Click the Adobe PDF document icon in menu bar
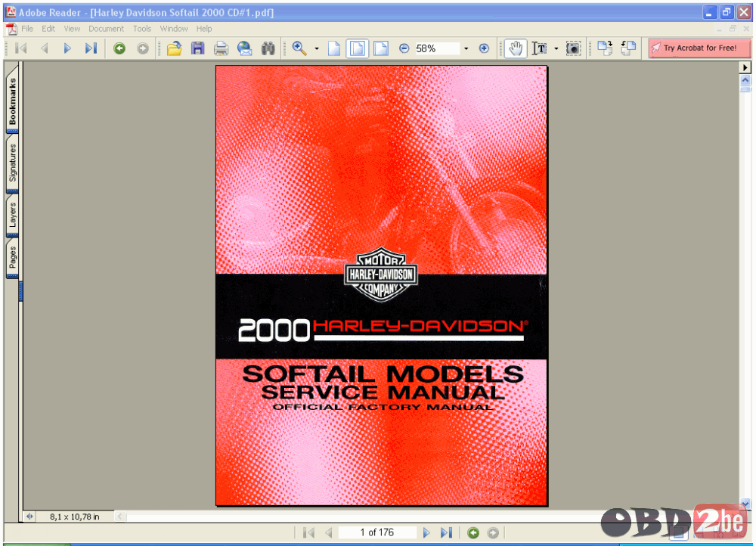This screenshot has width=756, height=546. tap(11, 29)
